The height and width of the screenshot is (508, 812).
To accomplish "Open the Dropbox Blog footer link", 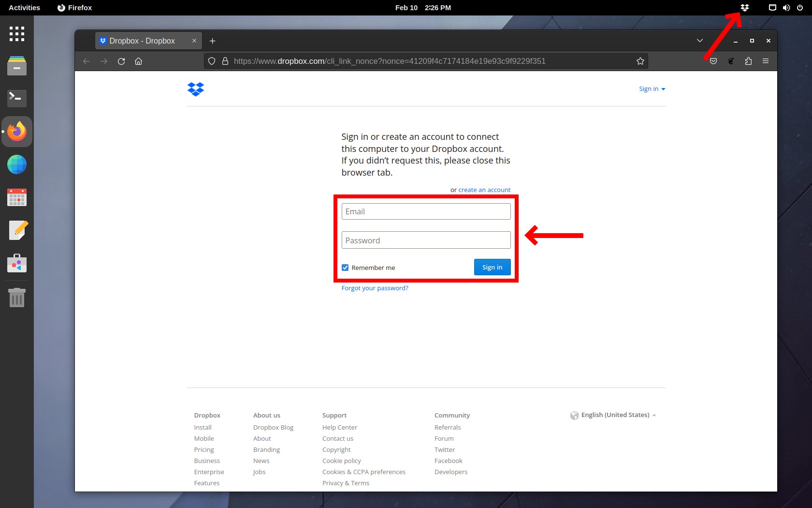I will point(273,428).
